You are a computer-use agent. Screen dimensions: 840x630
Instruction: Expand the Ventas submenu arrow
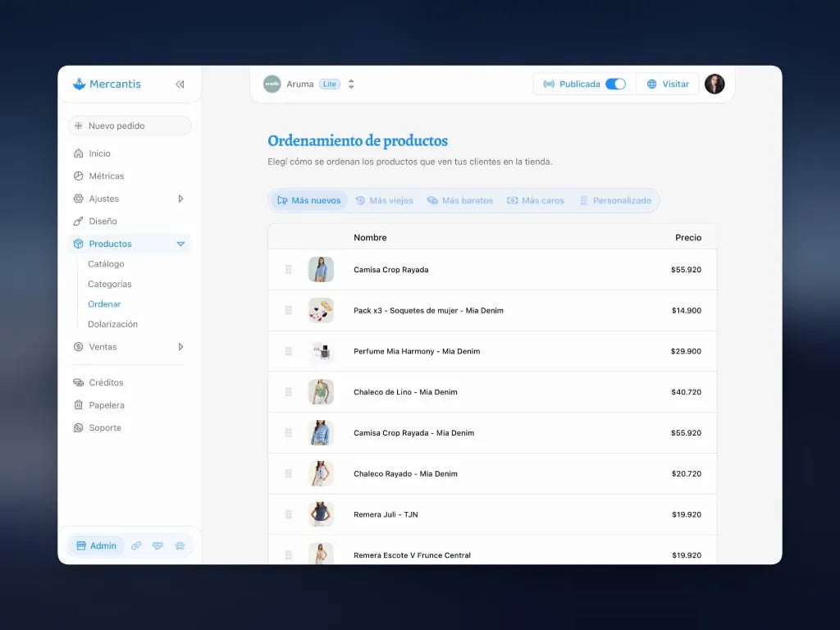180,347
